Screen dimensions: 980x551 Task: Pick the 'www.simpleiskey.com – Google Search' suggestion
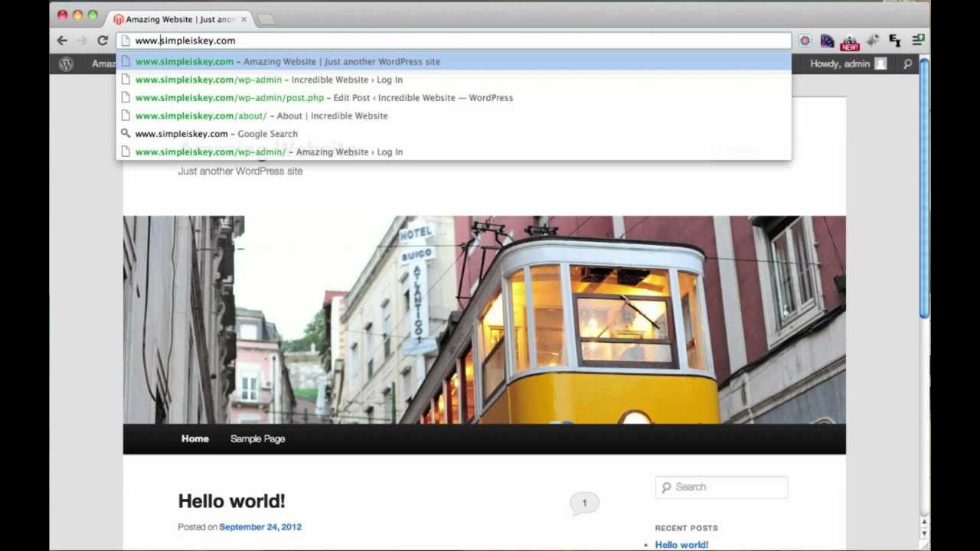coord(453,134)
